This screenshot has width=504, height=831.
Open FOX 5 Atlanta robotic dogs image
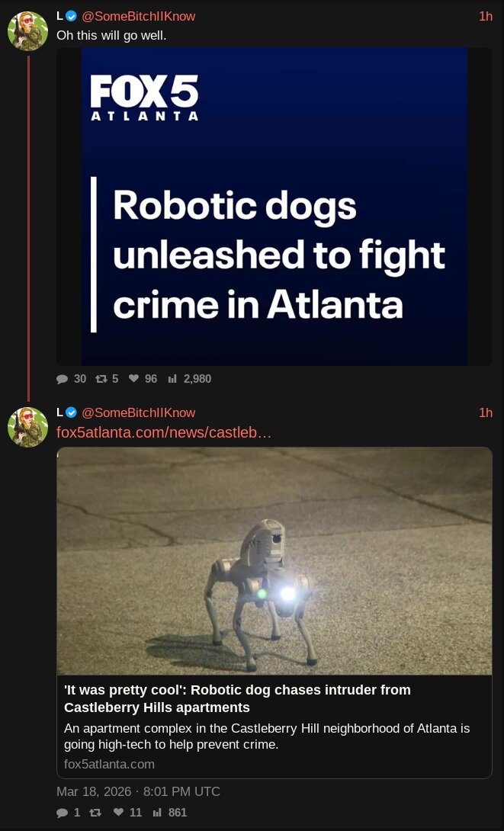point(274,206)
